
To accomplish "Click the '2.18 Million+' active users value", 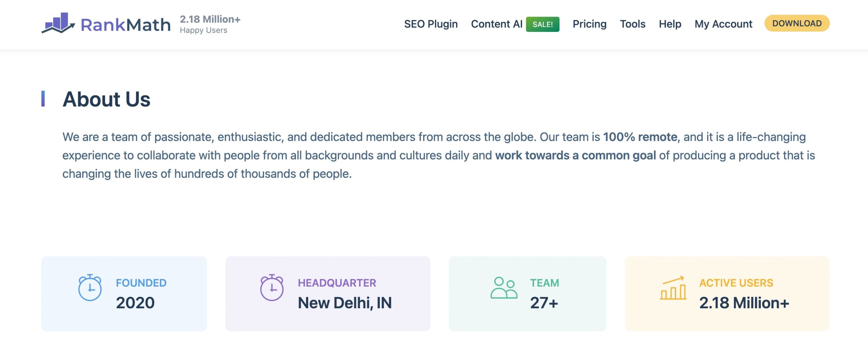I will click(x=744, y=303).
